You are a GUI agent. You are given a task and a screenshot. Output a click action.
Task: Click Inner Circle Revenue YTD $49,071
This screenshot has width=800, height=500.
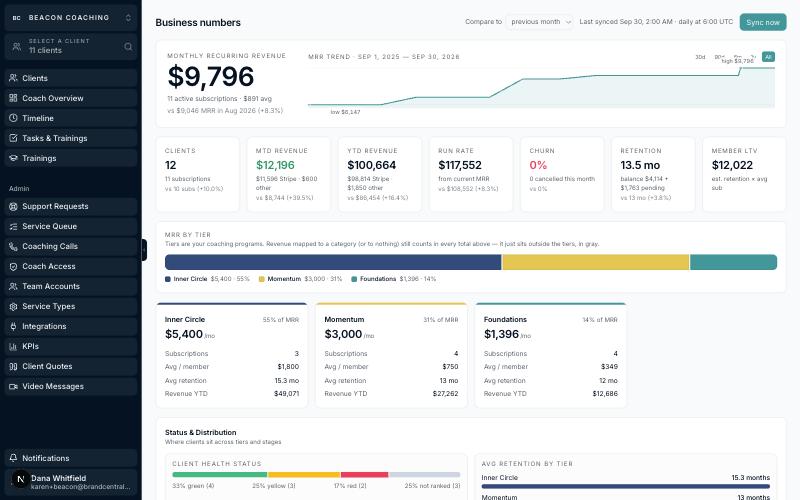point(288,394)
